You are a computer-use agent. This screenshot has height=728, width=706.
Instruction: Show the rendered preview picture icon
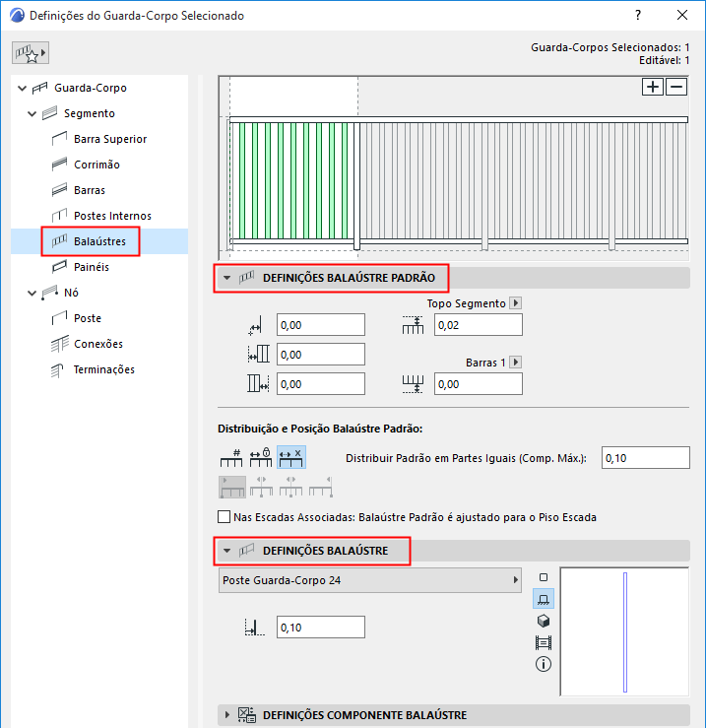pyautogui.click(x=544, y=642)
